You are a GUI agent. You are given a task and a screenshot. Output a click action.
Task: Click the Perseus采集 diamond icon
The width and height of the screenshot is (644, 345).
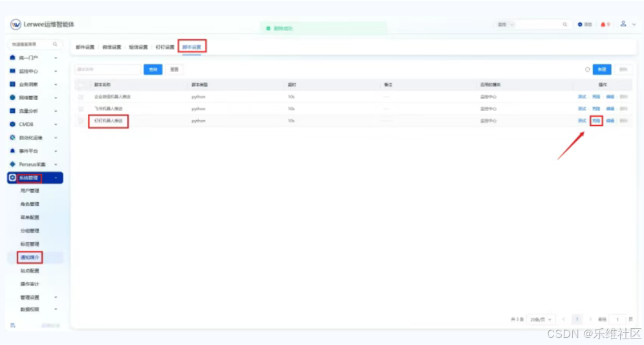[x=12, y=164]
